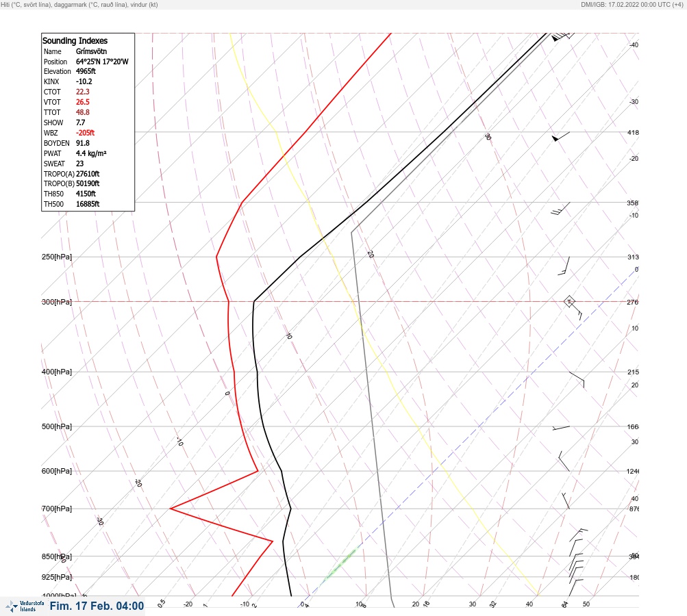
Task: Click the 925[hPa] pressure label
Action: (x=57, y=577)
